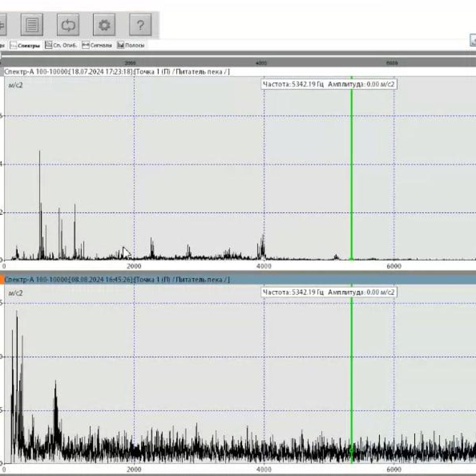Viewport: 476px width, 476px height.
Task: Open help with the question mark button
Action: (x=140, y=25)
